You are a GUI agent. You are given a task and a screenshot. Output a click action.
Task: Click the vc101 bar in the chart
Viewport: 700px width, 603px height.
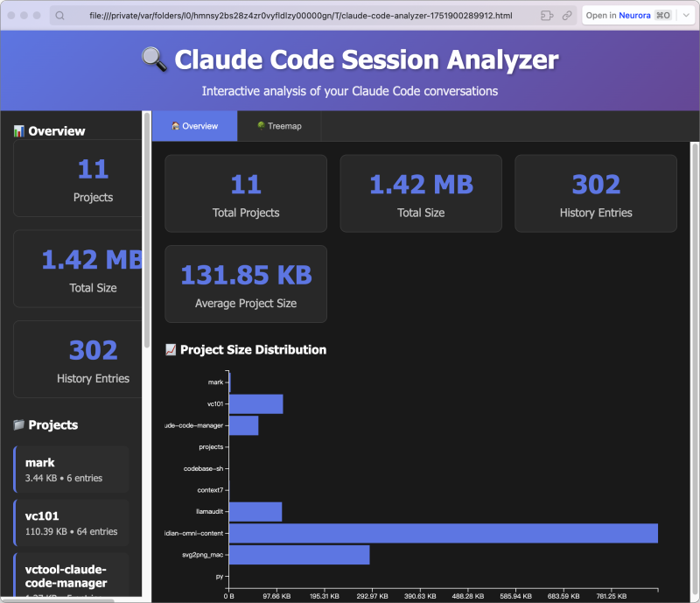pos(256,403)
